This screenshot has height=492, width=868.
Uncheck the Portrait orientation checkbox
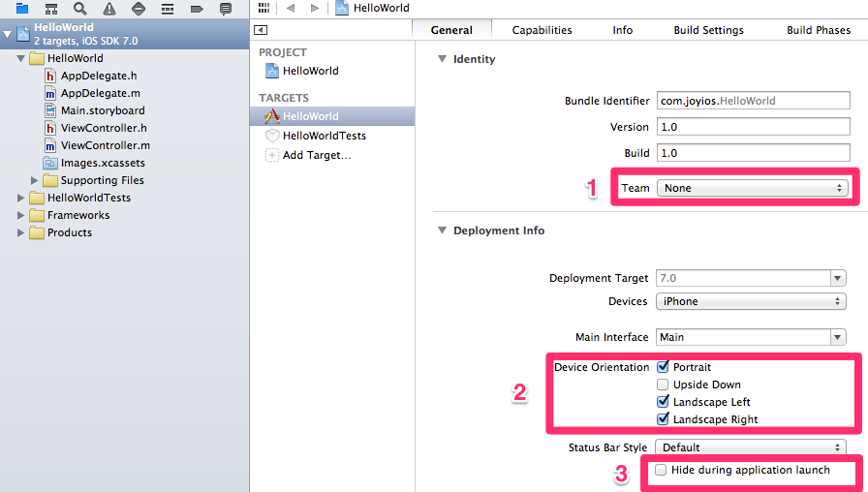click(x=663, y=367)
